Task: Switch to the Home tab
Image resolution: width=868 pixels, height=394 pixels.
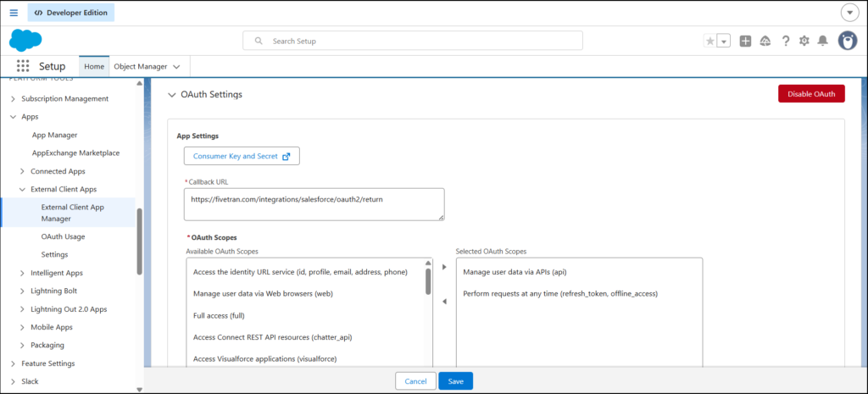Action: click(x=94, y=66)
